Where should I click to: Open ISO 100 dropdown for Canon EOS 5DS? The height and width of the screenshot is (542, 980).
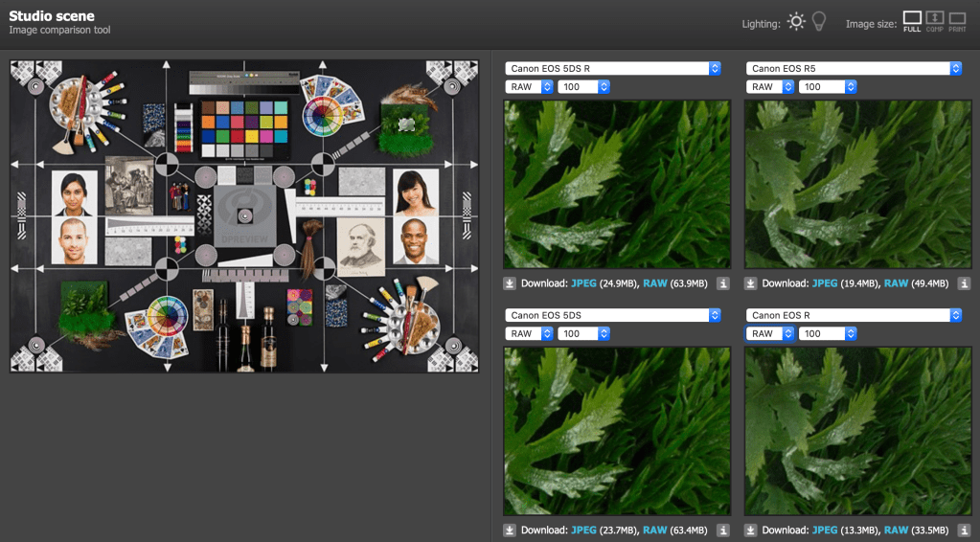coord(584,334)
